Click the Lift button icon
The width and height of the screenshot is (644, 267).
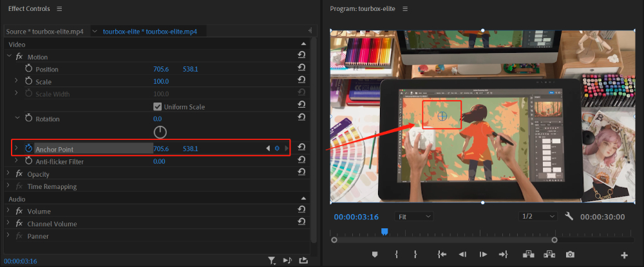(529, 255)
